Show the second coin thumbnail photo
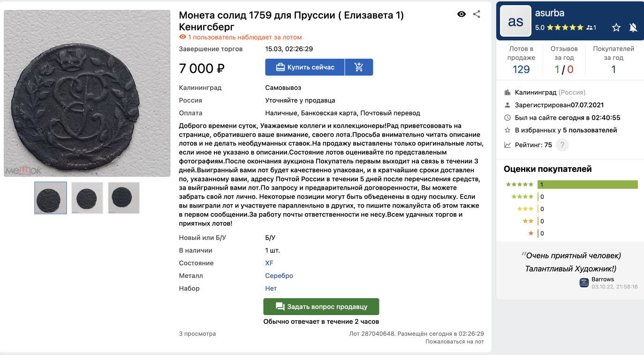This screenshot has height=355, width=644. (87, 198)
